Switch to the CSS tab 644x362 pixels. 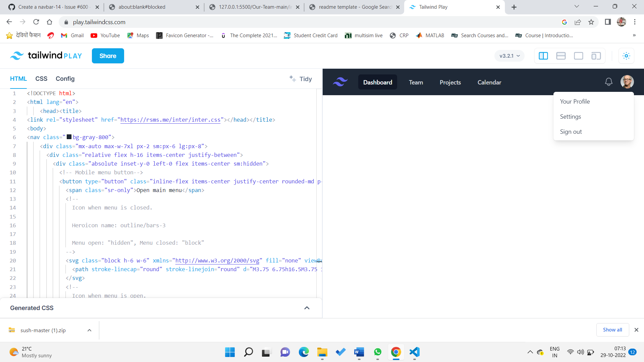click(x=41, y=79)
